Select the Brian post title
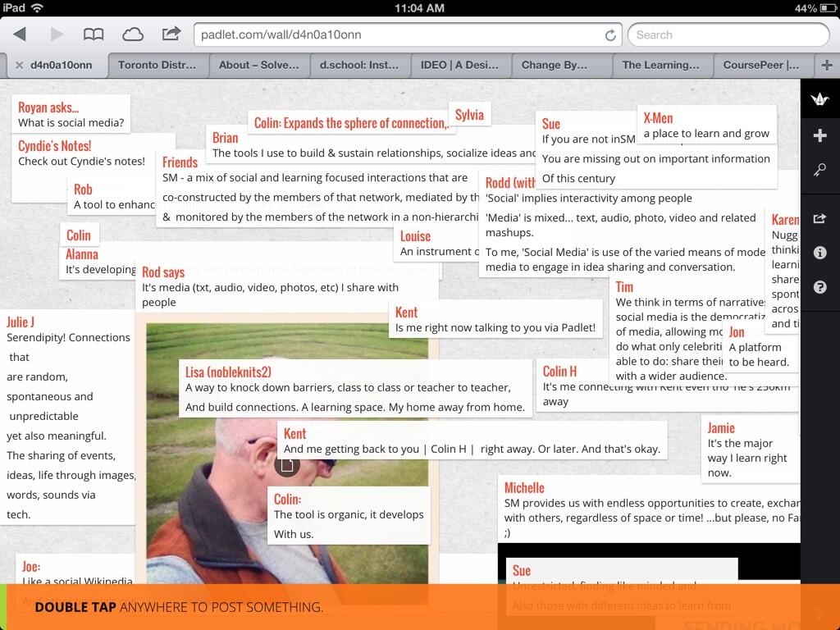This screenshot has height=630, width=840. point(225,138)
